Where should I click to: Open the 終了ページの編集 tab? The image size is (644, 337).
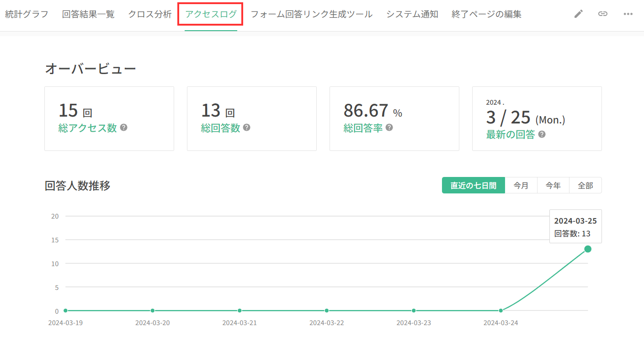(486, 14)
